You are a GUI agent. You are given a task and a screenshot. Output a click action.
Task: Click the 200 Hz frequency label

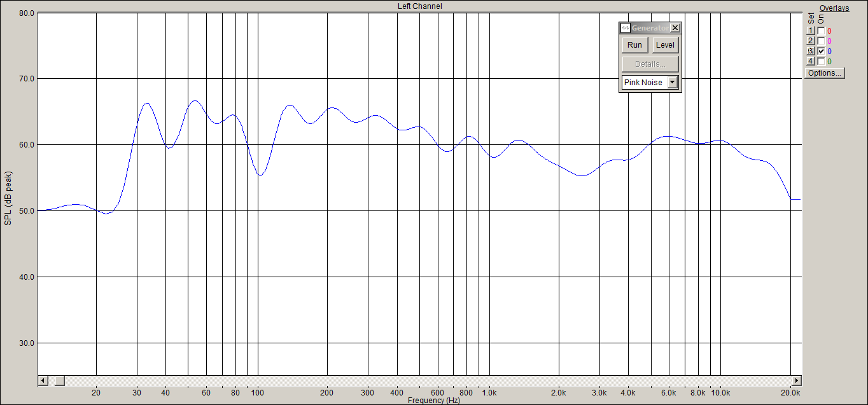[x=327, y=393]
